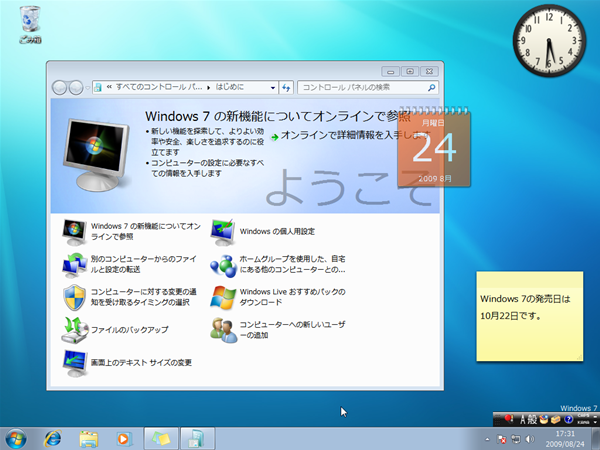This screenshot has height=450, width=600.
Task: Click the 17:31 taskbar clock
Action: 565,439
